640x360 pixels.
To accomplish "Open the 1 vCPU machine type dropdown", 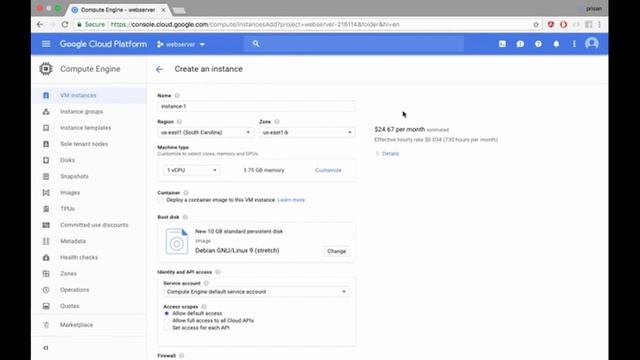I will coord(192,170).
